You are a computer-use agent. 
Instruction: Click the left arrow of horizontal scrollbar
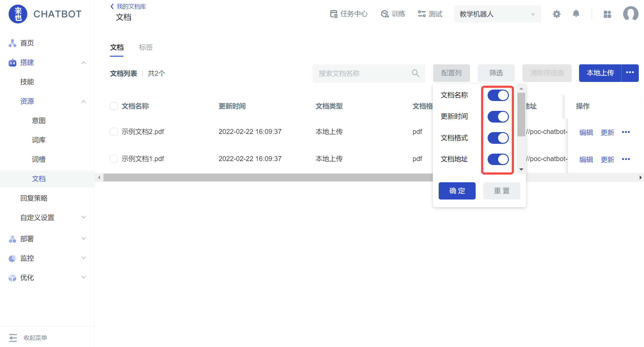[99, 178]
